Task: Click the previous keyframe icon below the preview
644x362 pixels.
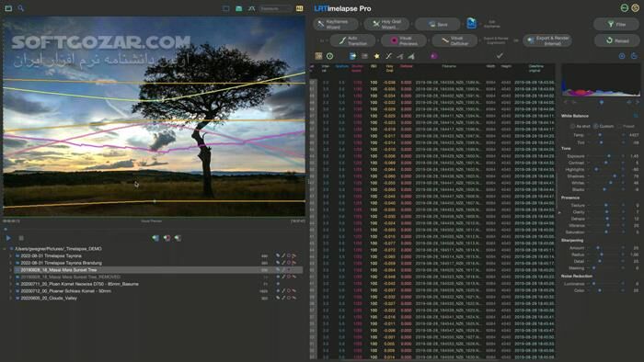Action: tap(155, 238)
